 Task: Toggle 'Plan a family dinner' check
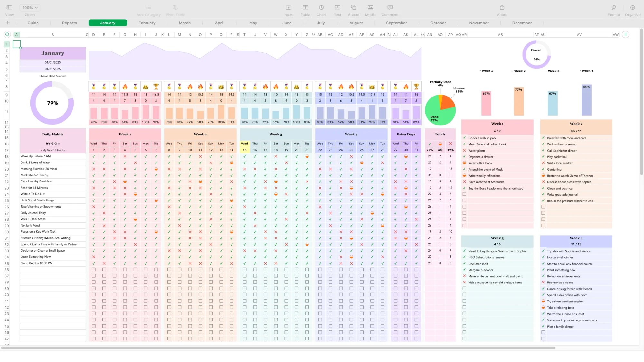point(543,327)
